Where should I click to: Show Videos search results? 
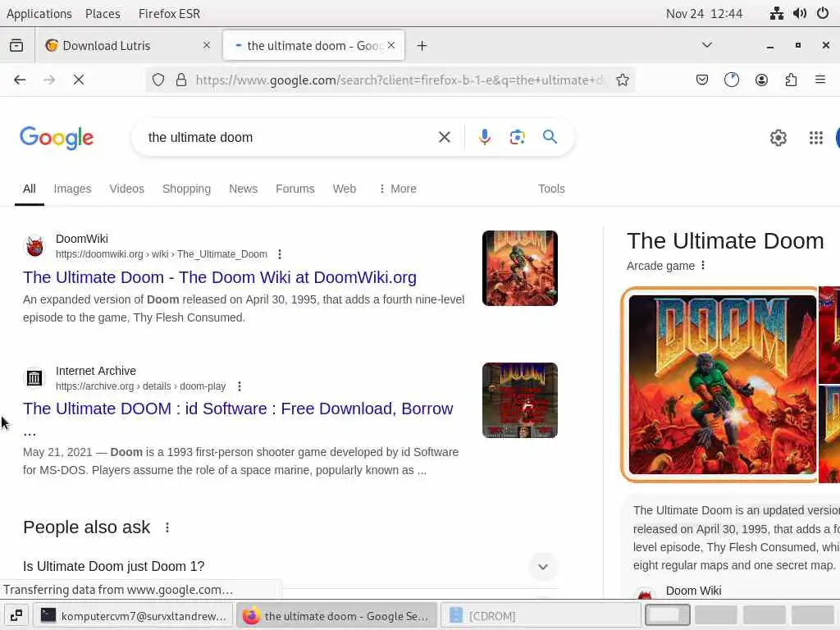126,189
